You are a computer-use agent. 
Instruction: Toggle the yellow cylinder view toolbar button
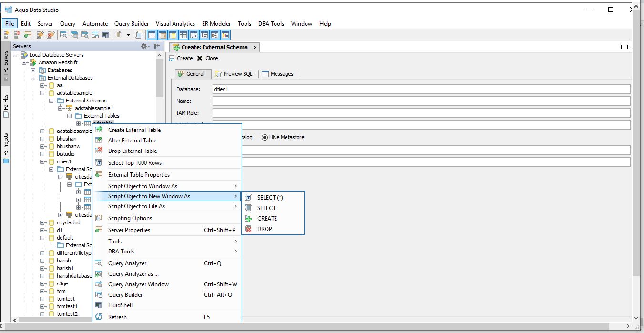(x=173, y=35)
